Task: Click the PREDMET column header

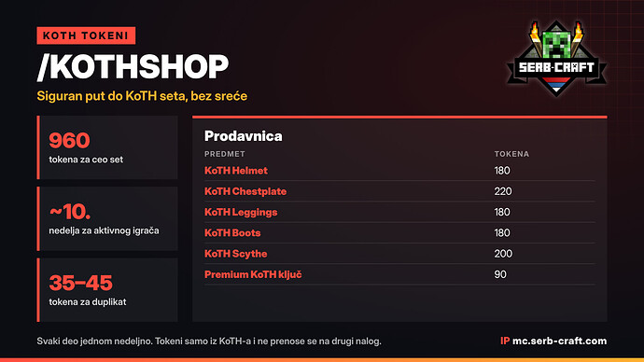Action: (225, 154)
